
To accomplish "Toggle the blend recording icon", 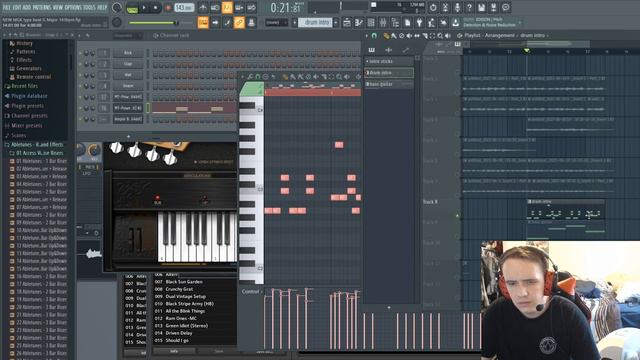I will pyautogui.click(x=240, y=7).
